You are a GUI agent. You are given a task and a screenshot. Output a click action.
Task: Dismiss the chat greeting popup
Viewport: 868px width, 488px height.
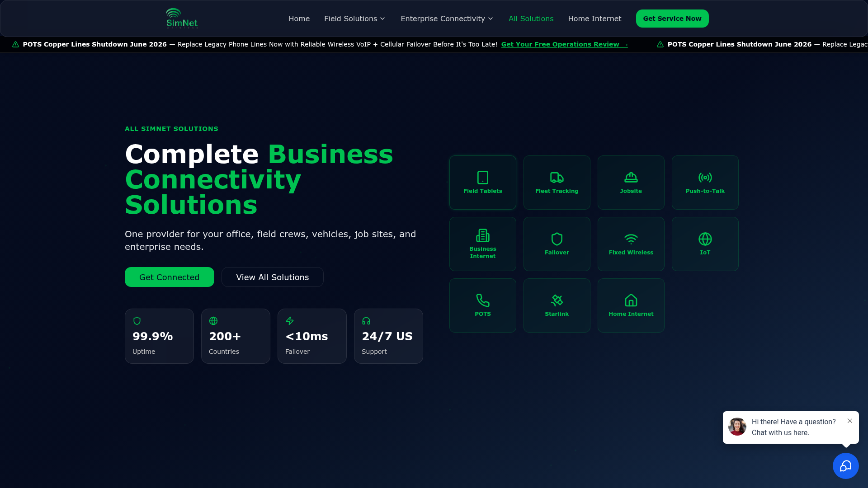click(850, 421)
